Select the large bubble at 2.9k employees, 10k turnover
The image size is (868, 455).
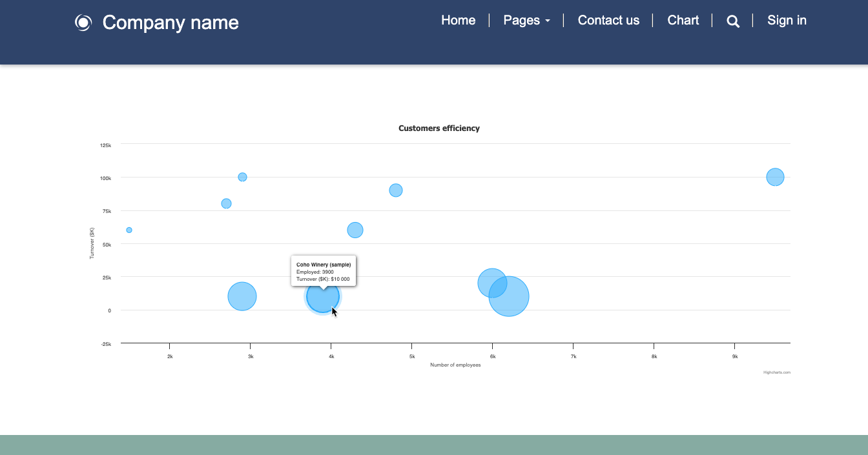pyautogui.click(x=242, y=297)
